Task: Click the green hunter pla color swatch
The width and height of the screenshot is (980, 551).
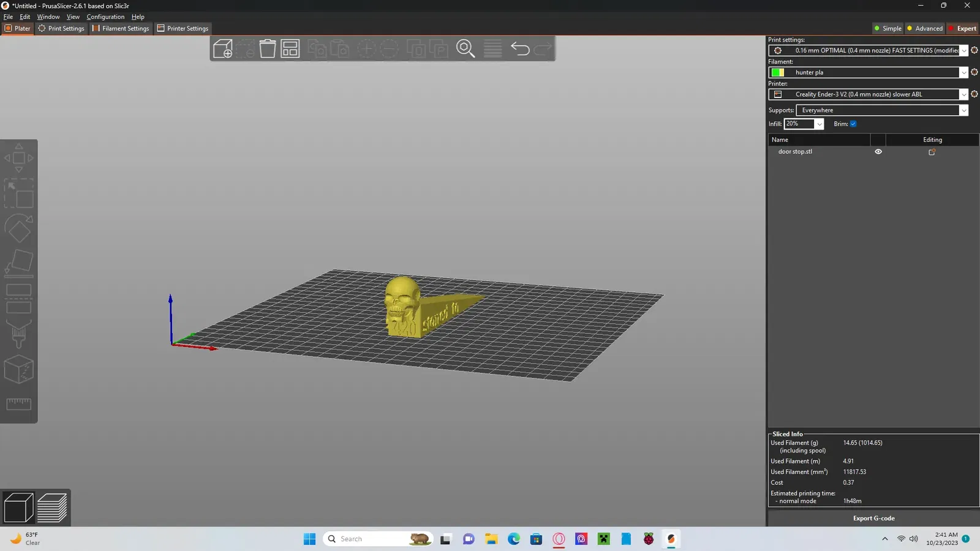Action: (778, 72)
